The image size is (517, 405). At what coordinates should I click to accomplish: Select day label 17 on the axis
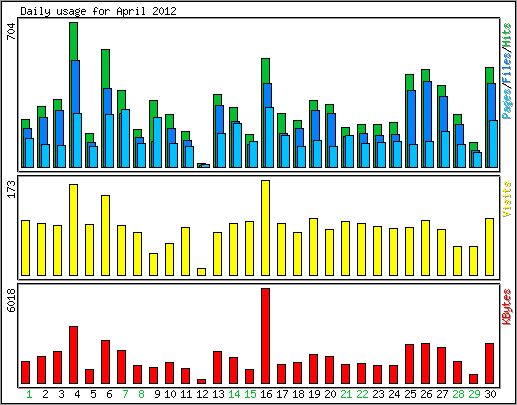[282, 394]
